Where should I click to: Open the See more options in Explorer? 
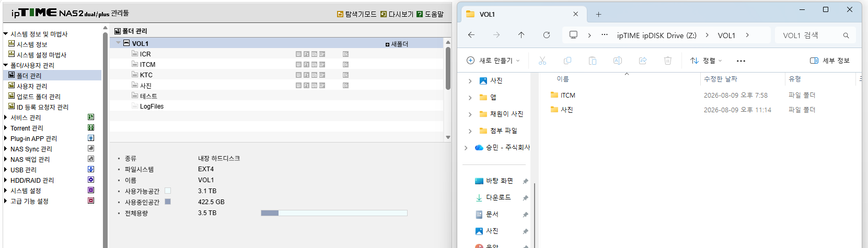(741, 61)
